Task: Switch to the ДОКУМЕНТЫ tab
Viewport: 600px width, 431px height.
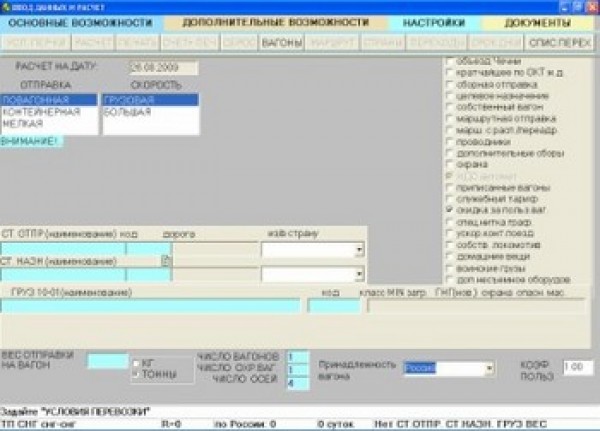Action: (x=537, y=23)
